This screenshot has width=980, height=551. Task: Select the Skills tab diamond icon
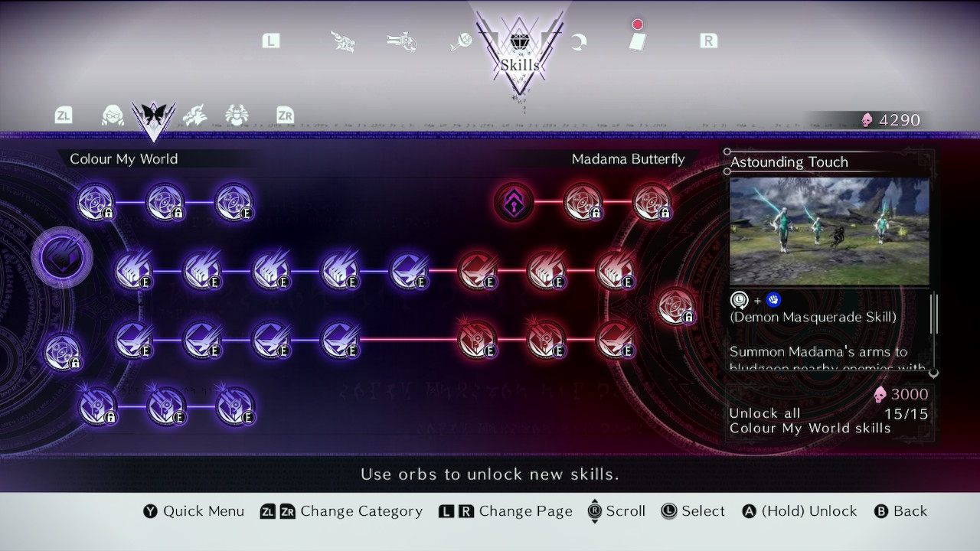tap(520, 41)
